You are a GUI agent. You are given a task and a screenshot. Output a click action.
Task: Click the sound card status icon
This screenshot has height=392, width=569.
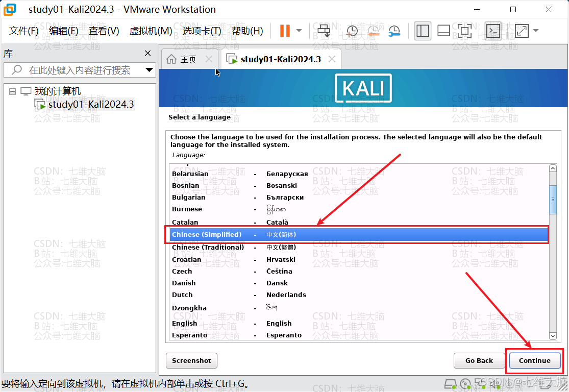coord(494,383)
